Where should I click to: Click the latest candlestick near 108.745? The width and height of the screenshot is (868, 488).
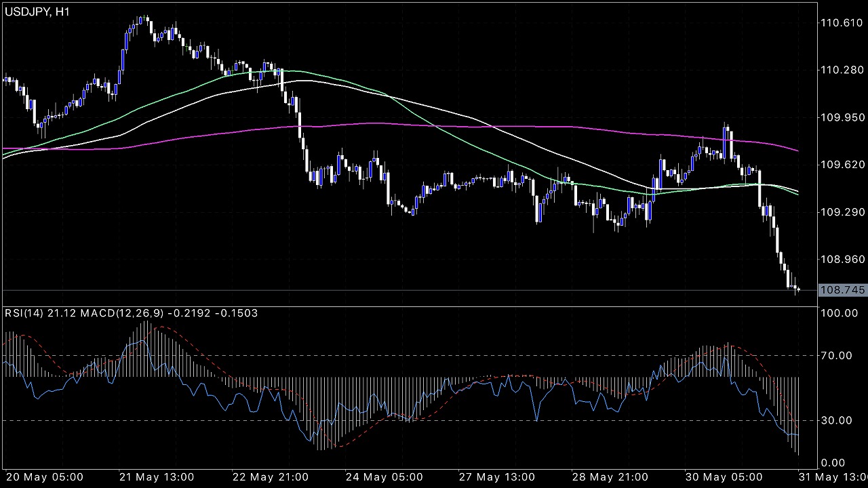[x=799, y=290]
